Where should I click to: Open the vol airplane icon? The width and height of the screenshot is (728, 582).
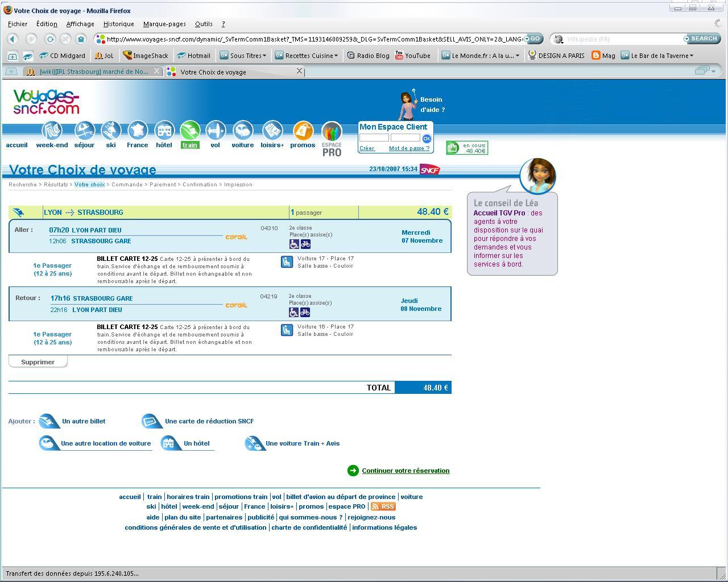(216, 131)
